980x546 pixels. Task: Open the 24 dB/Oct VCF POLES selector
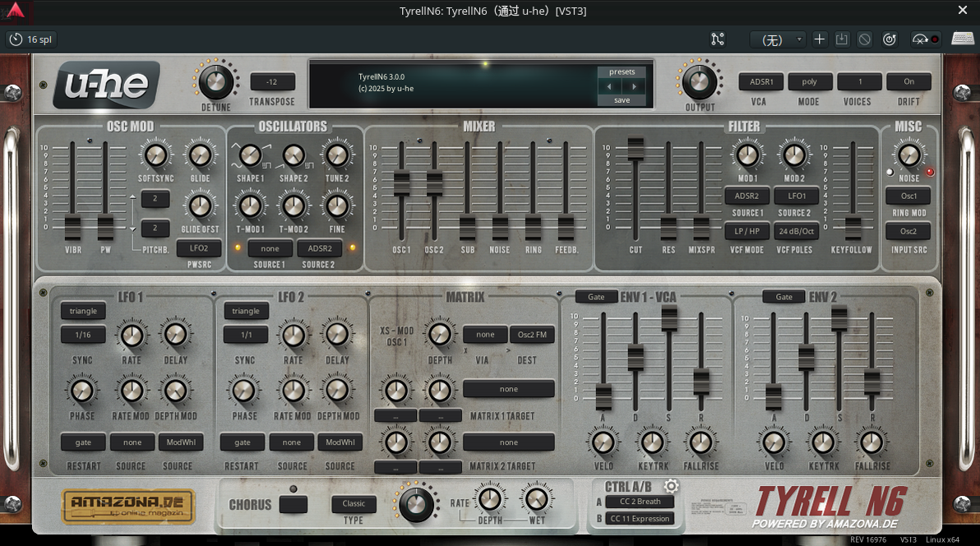point(796,231)
